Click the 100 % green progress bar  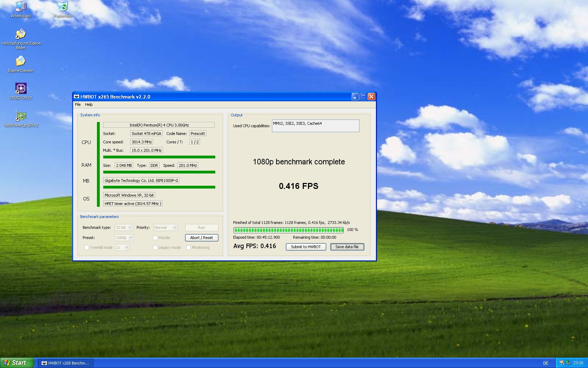pos(289,230)
